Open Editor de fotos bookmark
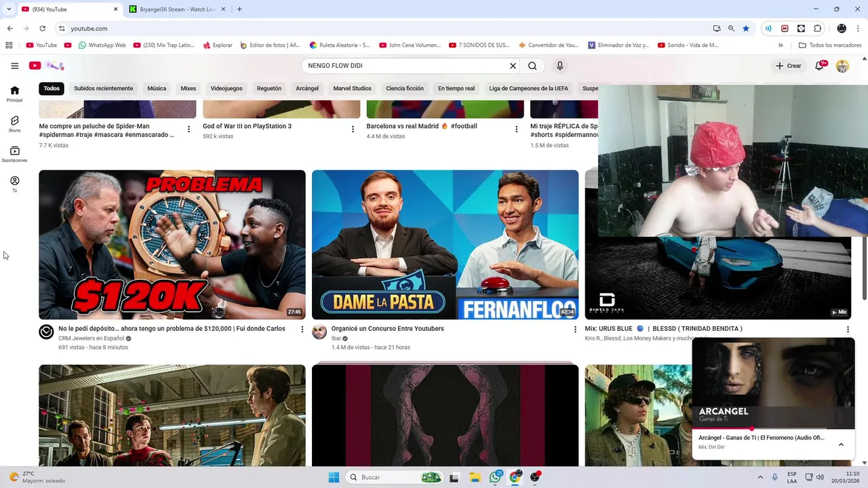Screen dimensions: 868x488 pyautogui.click(x=270, y=45)
